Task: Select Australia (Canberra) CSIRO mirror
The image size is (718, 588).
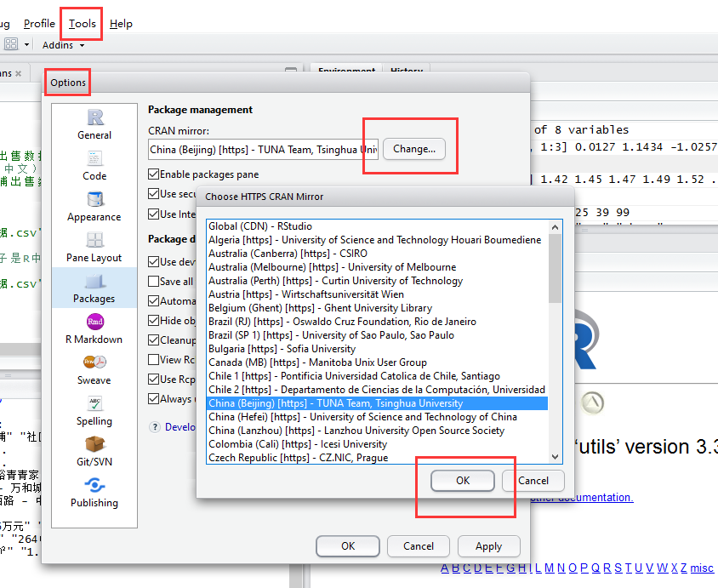Action: (x=377, y=254)
